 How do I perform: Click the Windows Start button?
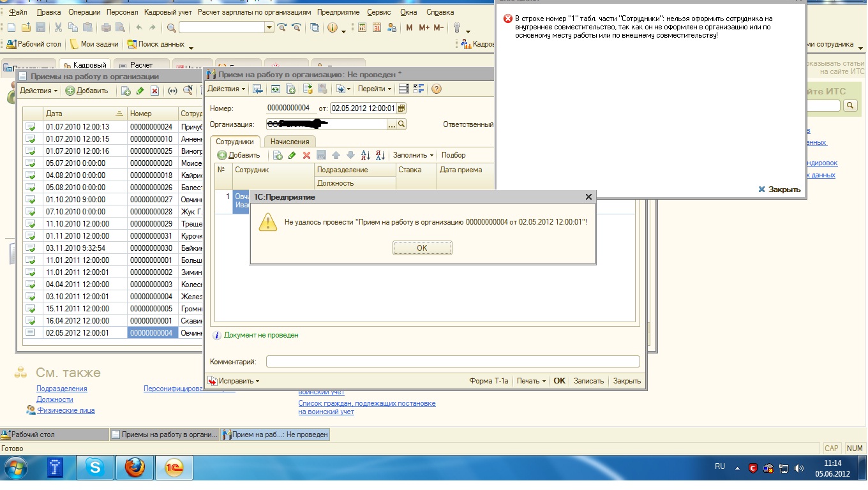point(17,468)
